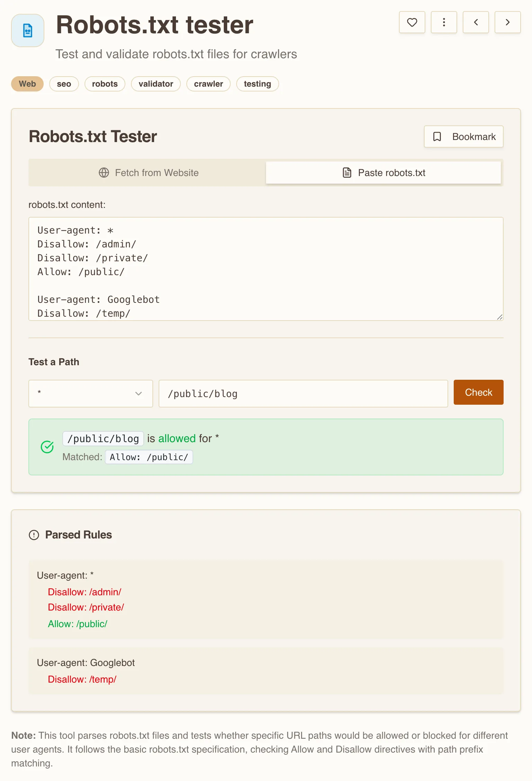The height and width of the screenshot is (781, 532).
Task: Select the Web category tag
Action: click(x=27, y=84)
